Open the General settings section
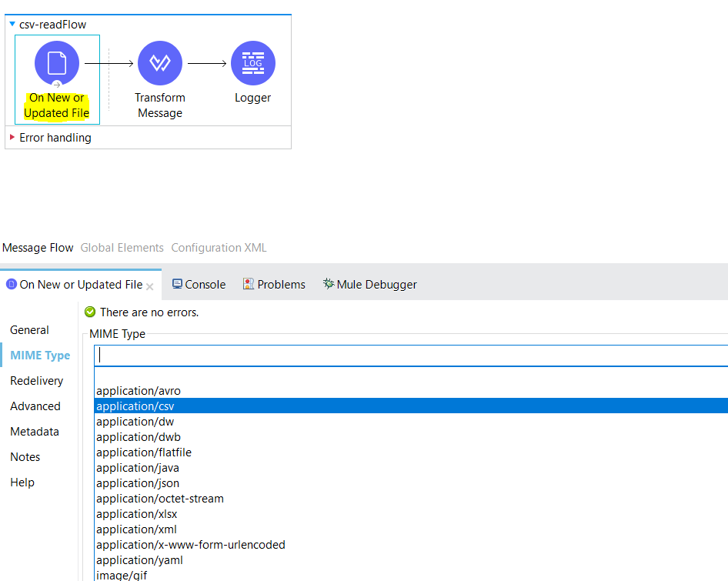Viewport: 728px width, 581px height. coord(29,330)
